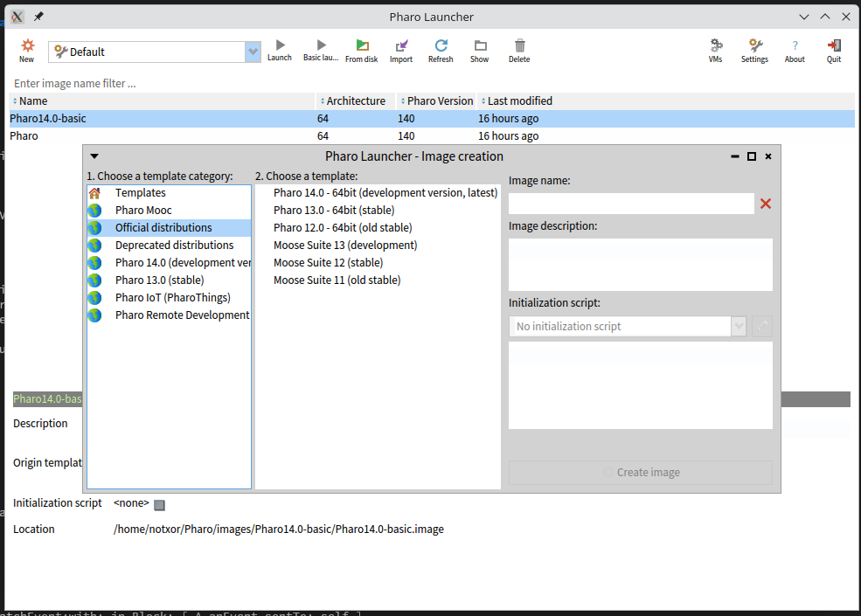The width and height of the screenshot is (861, 616).
Task: Create image From disk
Action: [x=362, y=51]
